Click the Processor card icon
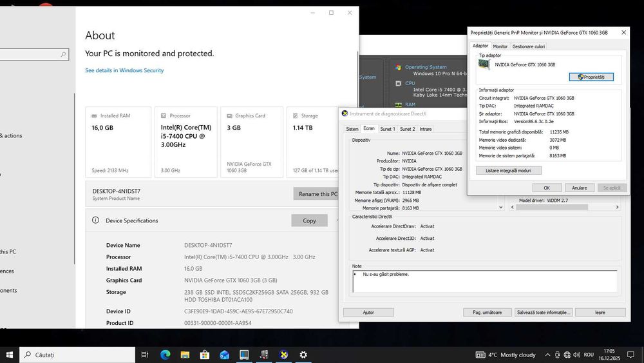 [x=164, y=116]
